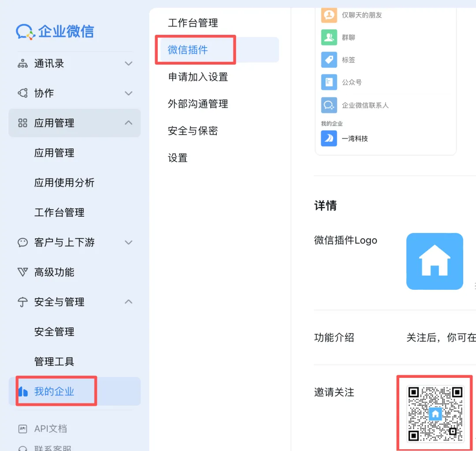Click the 邀请关注 label
476x451 pixels.
pos(334,392)
